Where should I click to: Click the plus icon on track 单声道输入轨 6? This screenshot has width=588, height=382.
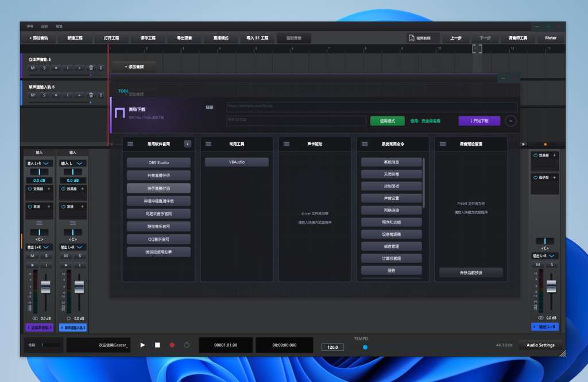(x=79, y=95)
